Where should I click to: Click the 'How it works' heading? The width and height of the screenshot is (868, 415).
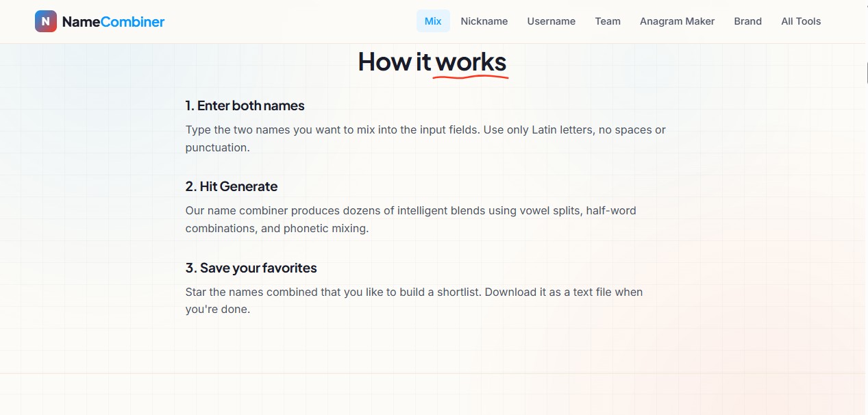(x=432, y=62)
